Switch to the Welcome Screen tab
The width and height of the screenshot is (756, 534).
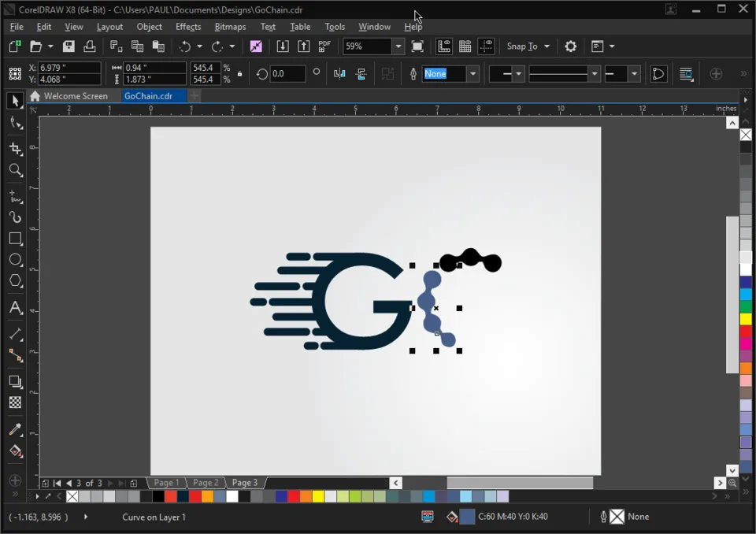69,96
